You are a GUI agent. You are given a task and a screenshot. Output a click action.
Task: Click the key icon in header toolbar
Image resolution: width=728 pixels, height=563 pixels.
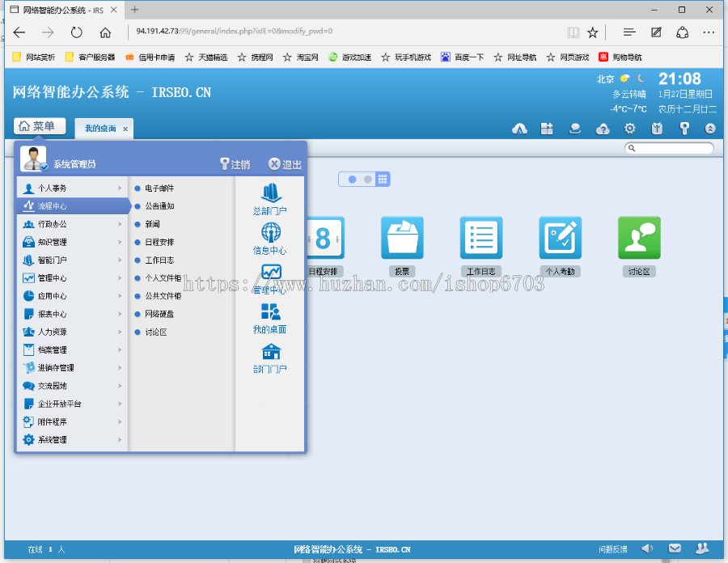[684, 129]
